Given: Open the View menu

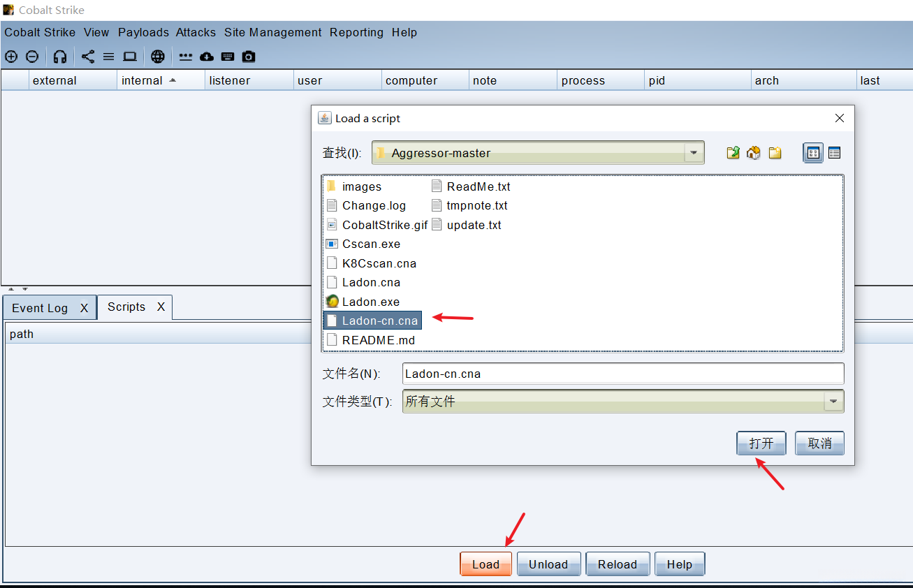Looking at the screenshot, I should click(96, 32).
